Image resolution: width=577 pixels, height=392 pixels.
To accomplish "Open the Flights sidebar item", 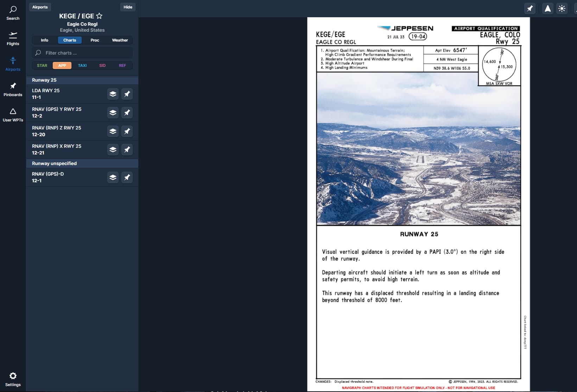I will 13,39.
